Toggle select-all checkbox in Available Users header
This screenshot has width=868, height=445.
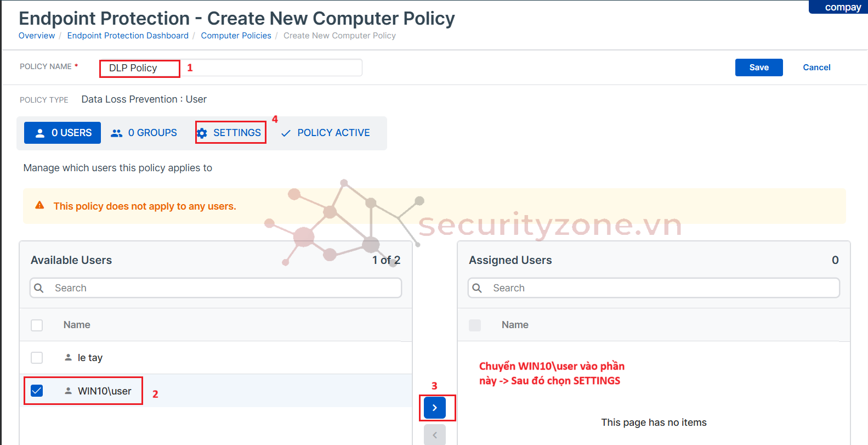coord(37,325)
